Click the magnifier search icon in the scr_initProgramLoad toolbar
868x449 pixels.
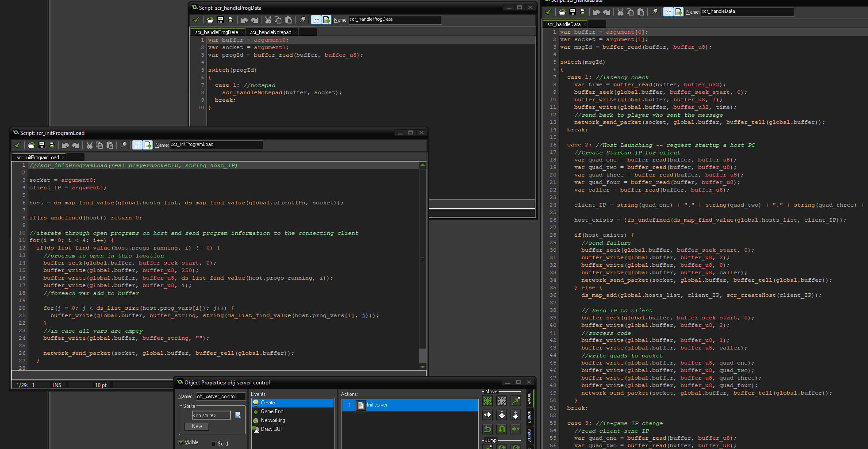[124, 145]
